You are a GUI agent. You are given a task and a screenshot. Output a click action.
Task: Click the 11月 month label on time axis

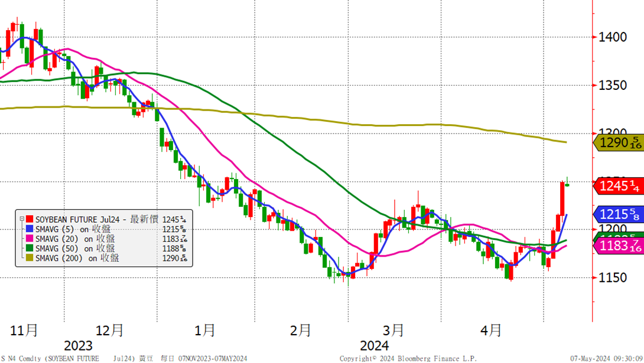click(24, 330)
